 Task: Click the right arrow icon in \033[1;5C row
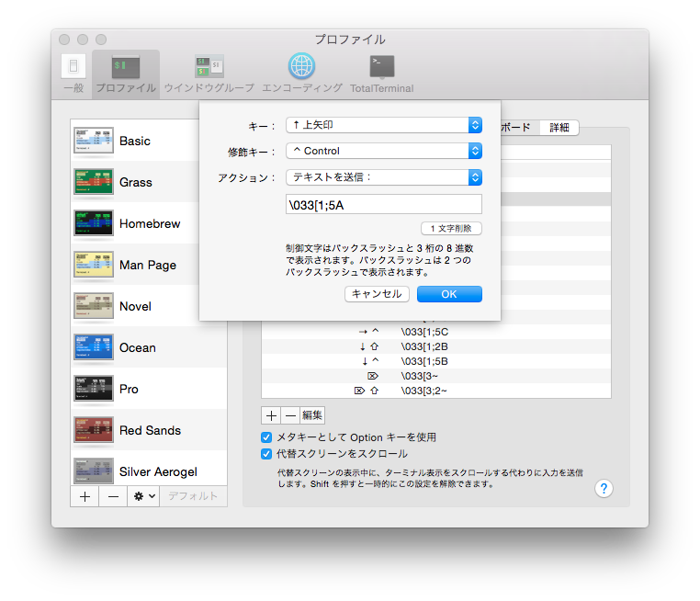pyautogui.click(x=363, y=332)
